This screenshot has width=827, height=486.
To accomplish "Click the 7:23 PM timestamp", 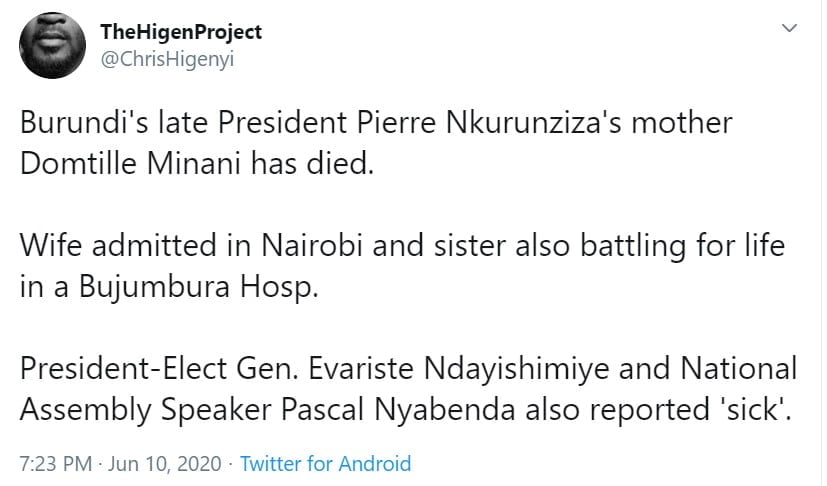I will pos(55,464).
